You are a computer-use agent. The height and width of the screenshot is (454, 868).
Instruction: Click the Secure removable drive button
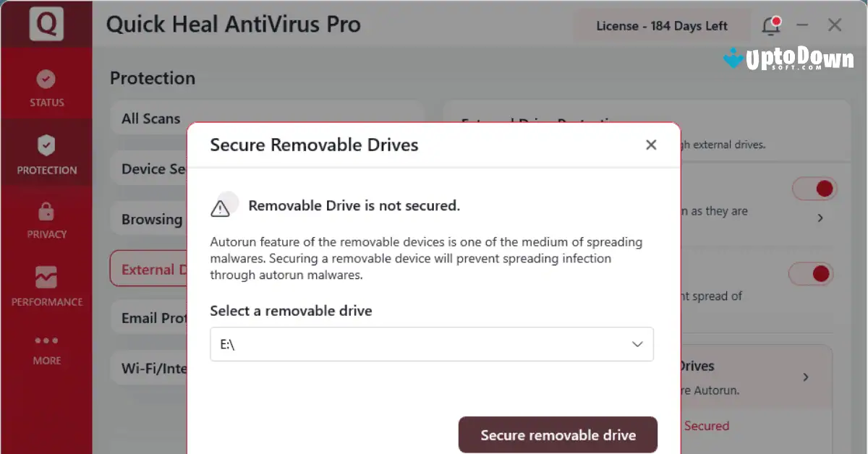pyautogui.click(x=558, y=434)
